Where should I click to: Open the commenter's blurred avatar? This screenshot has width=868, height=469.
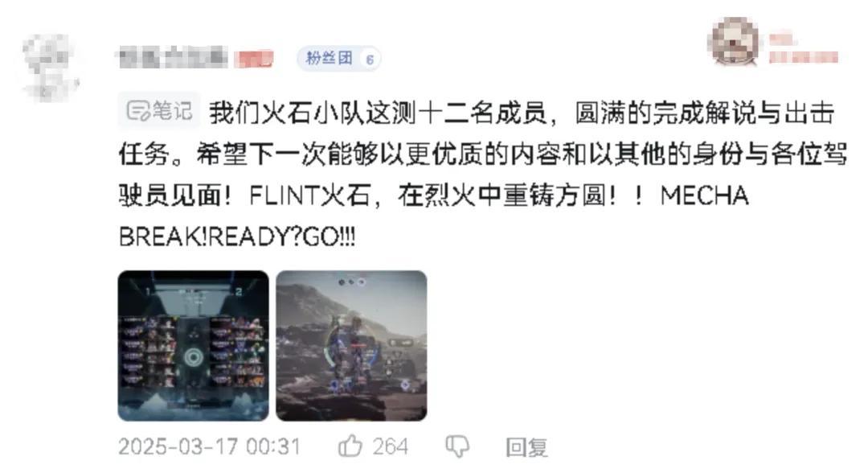click(50, 67)
